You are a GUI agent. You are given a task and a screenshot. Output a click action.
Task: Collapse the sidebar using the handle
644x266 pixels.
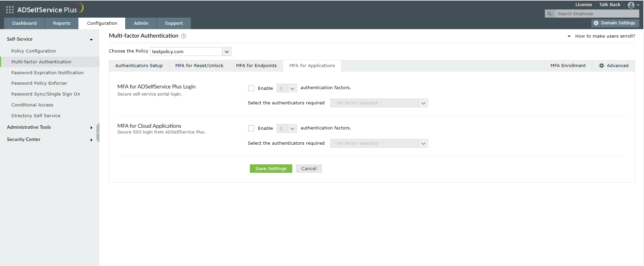point(98,132)
